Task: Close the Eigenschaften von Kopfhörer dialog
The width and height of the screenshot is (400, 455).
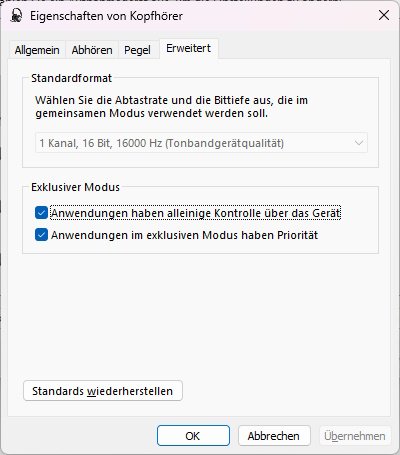Action: (384, 15)
